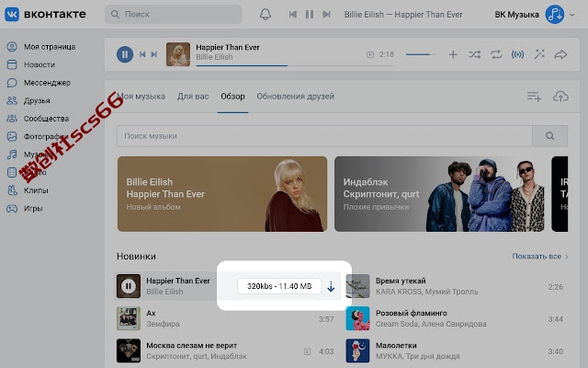588x368 pixels.
Task: Focus the global Поиск field
Action: pyautogui.click(x=174, y=15)
